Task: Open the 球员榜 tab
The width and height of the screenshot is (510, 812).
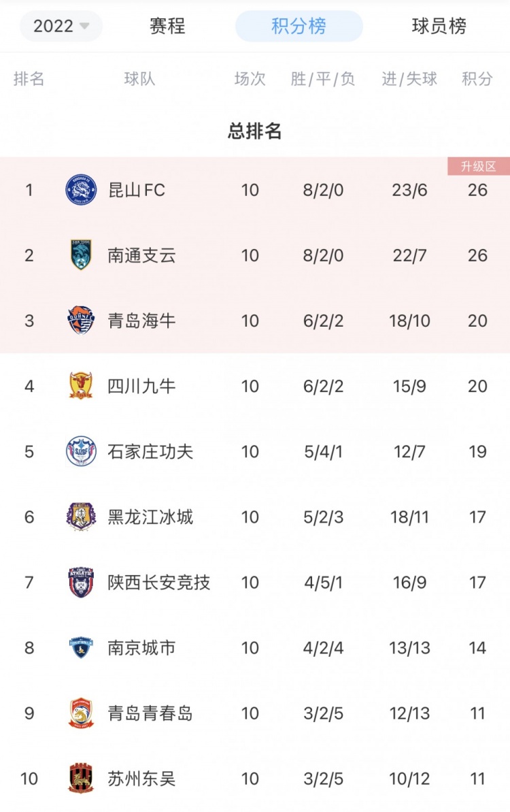Action: tap(439, 26)
